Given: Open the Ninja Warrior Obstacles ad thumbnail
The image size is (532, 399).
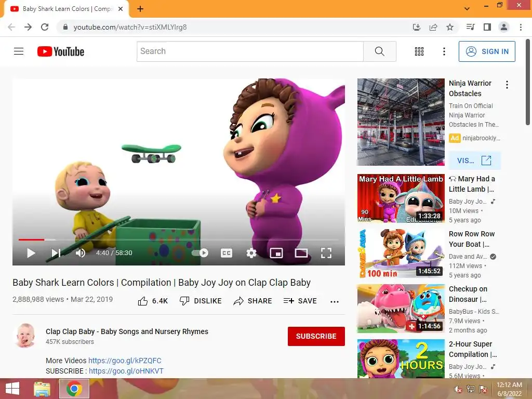Looking at the screenshot, I should [x=401, y=122].
